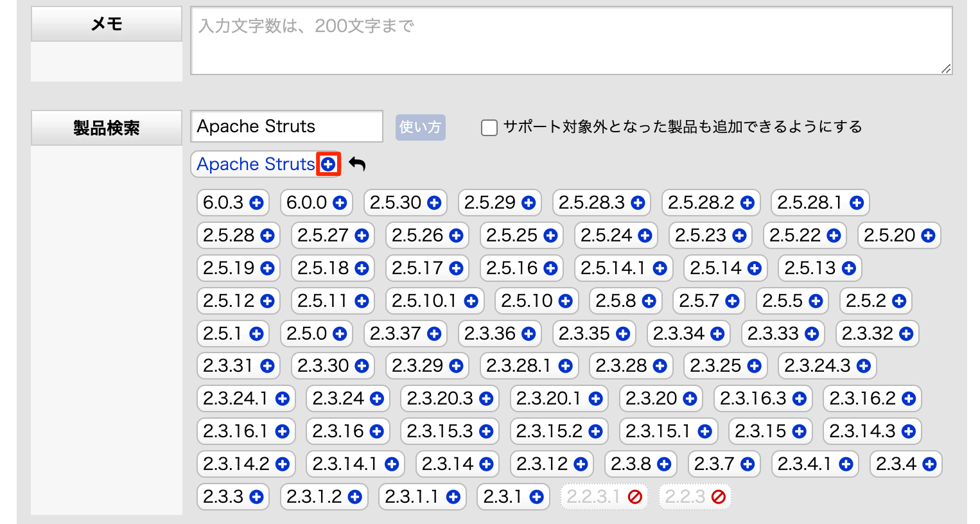Open the Apache Struts product link
The image size is (980, 524).
[x=256, y=164]
